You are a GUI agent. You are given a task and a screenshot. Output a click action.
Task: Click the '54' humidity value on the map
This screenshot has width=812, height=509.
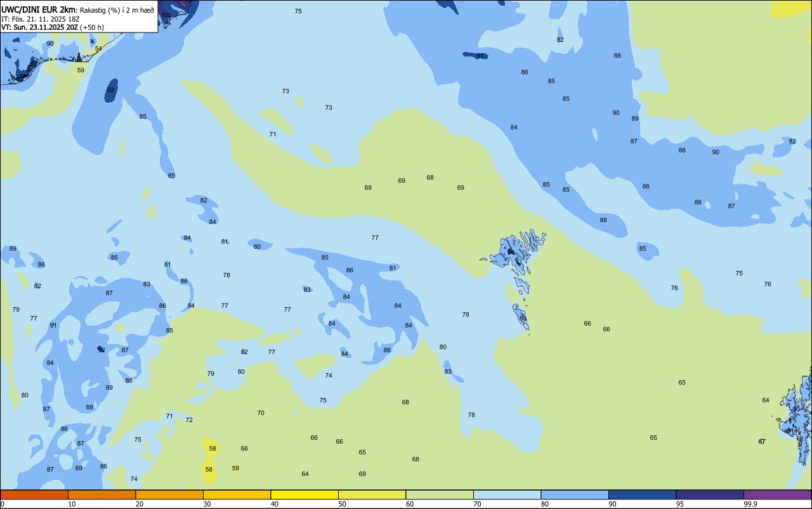pyautogui.click(x=98, y=49)
